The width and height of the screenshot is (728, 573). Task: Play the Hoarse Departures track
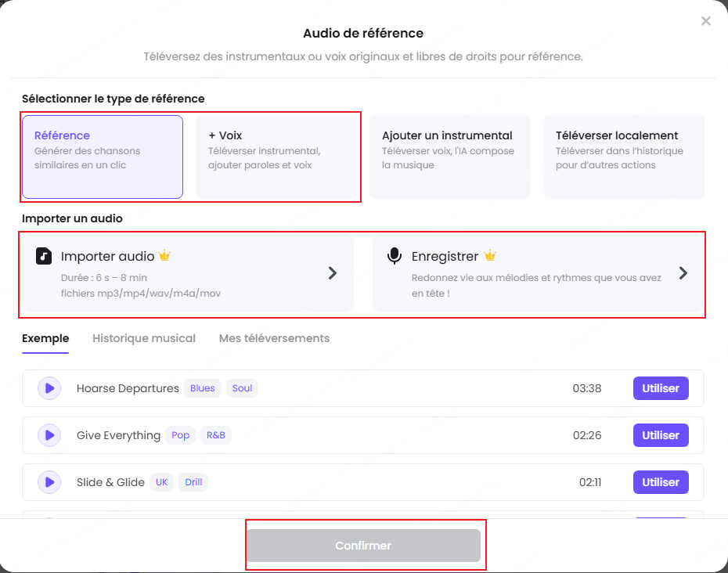click(x=49, y=388)
